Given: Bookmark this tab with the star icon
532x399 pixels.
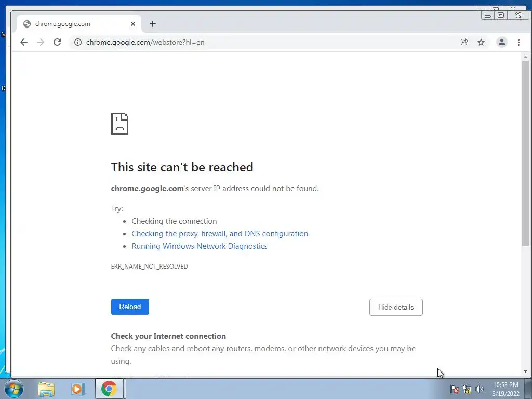Looking at the screenshot, I should (481, 42).
